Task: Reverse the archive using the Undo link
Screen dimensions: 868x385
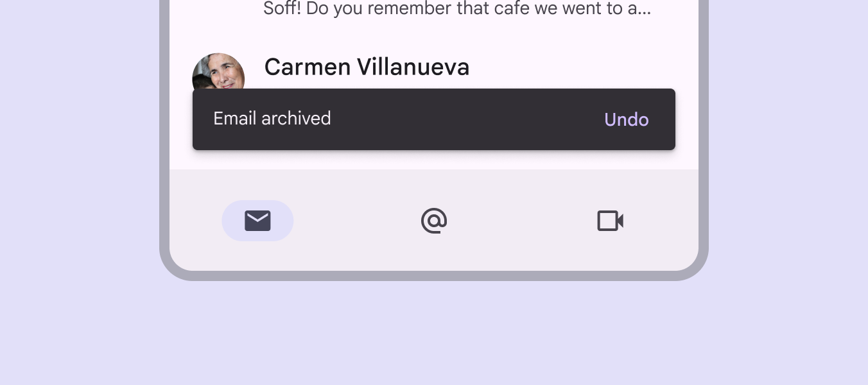Action: coord(626,120)
